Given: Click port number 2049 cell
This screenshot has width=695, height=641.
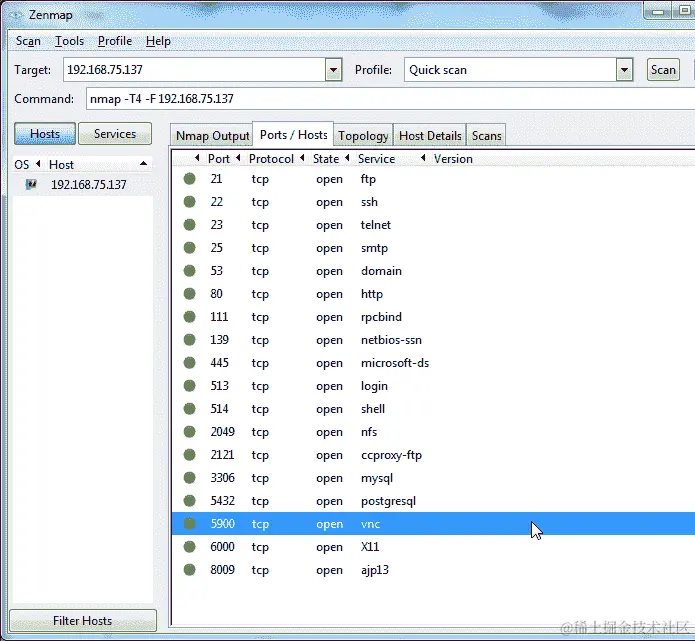Looking at the screenshot, I should (x=222, y=432).
